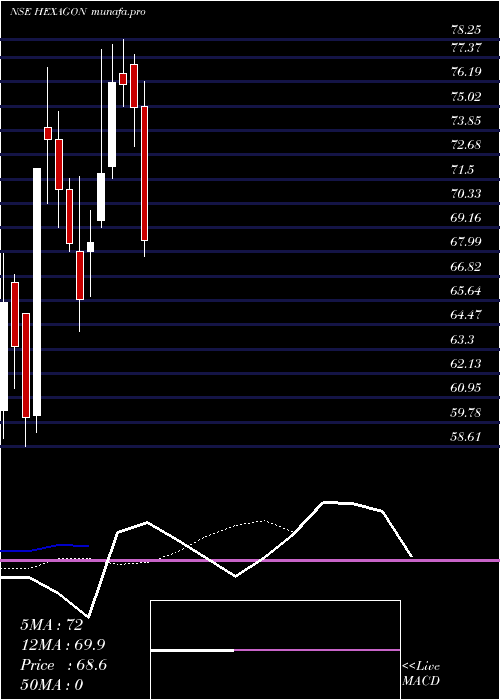The width and height of the screenshot is (500, 700).
Task: Select the 59.78 price level label
Action: pos(466,412)
